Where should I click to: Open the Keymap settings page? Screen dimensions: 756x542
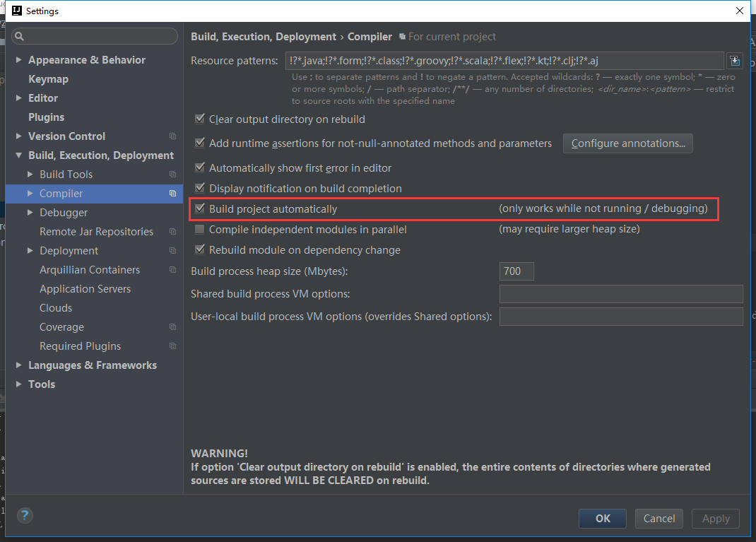click(48, 79)
